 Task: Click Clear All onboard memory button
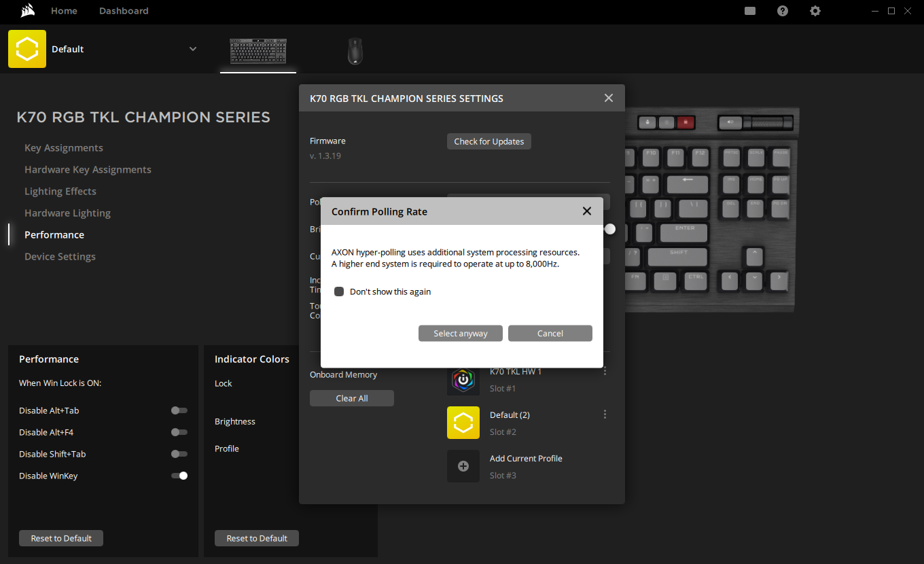pyautogui.click(x=352, y=398)
